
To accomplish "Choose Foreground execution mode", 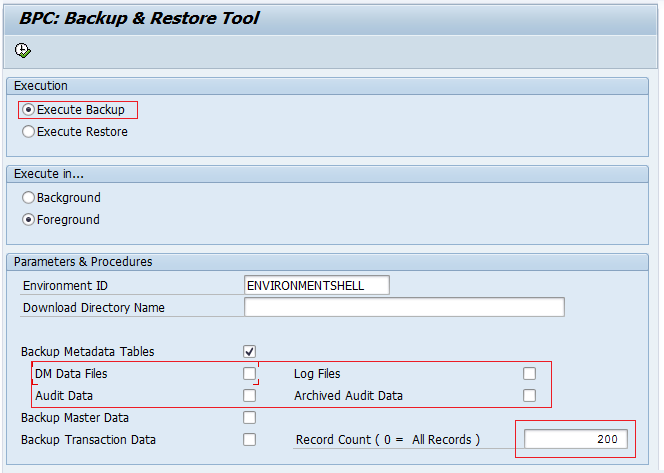I will [29, 220].
